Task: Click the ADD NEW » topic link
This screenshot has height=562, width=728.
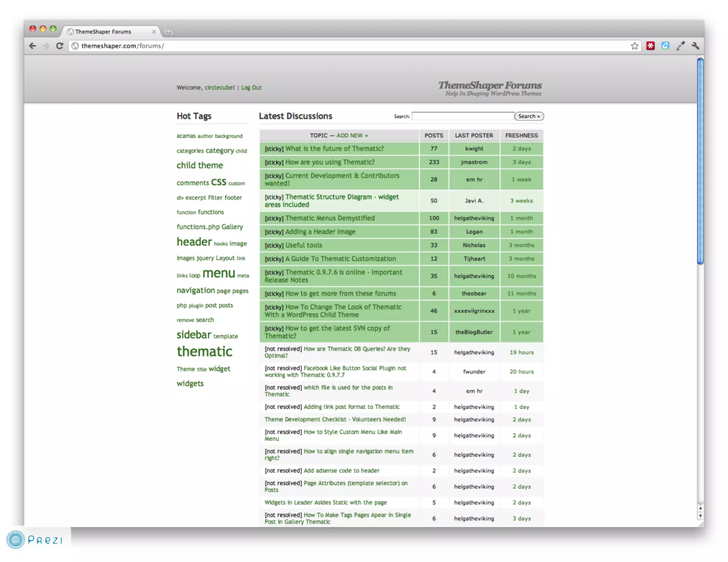Action: [x=352, y=135]
